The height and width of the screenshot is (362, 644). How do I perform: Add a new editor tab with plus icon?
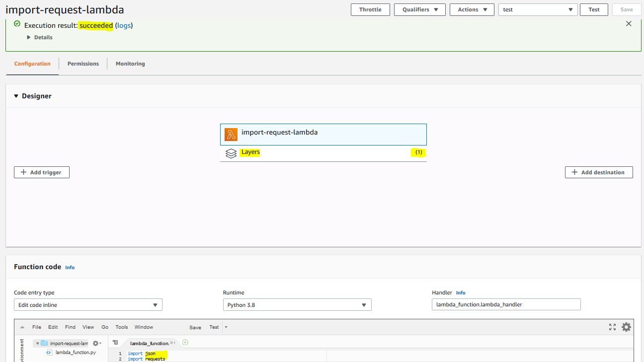click(x=185, y=343)
